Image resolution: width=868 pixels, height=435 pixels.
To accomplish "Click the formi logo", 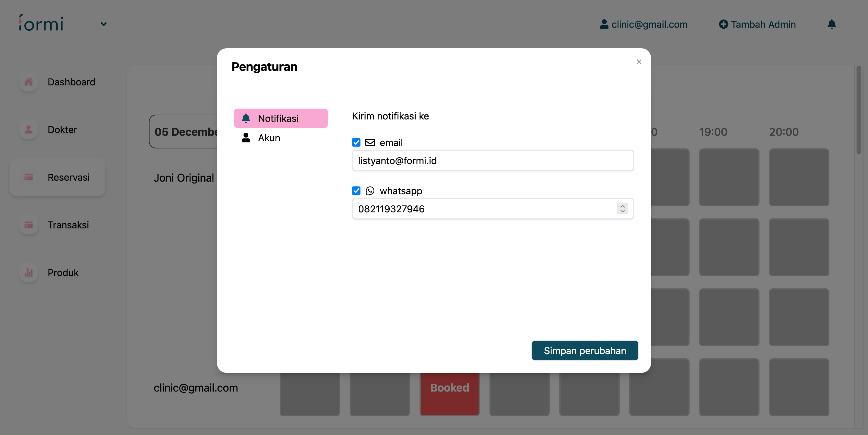I will [41, 23].
